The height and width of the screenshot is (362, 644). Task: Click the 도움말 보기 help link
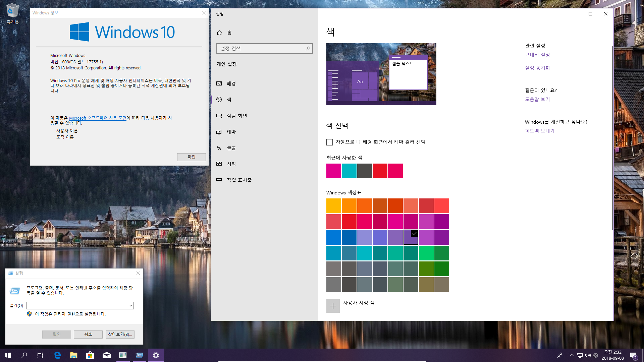537,99
